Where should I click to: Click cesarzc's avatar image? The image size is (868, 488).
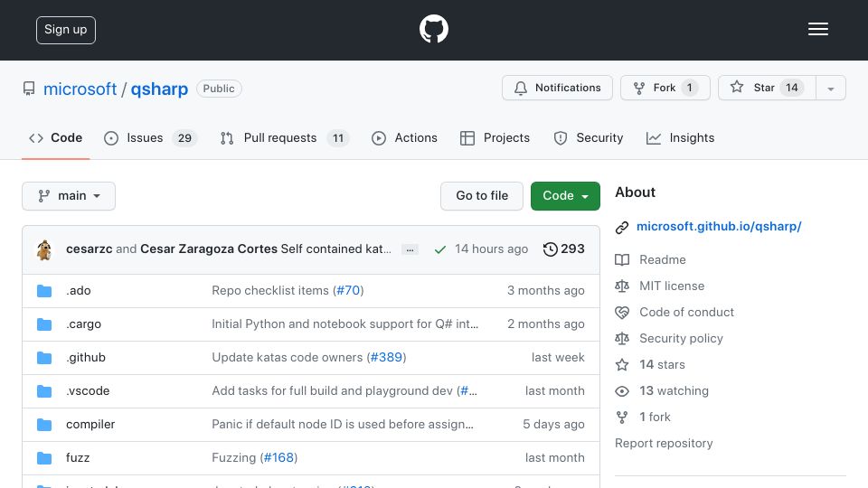click(44, 249)
